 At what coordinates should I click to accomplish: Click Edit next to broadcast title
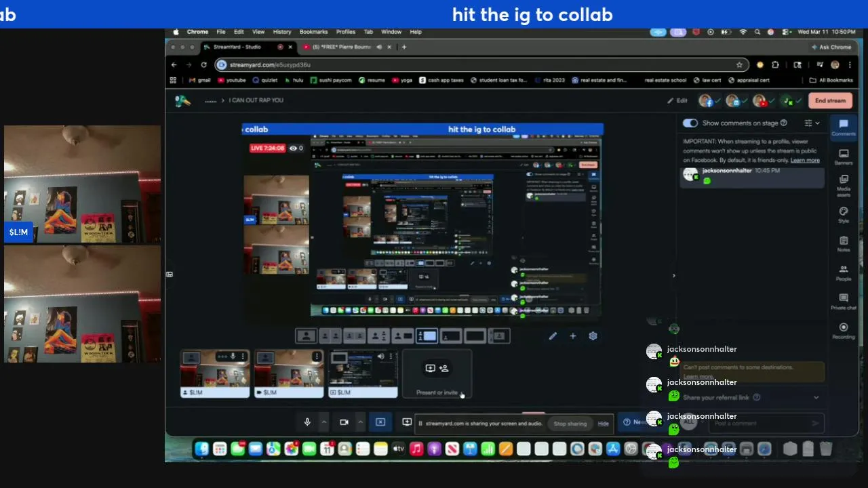point(677,100)
